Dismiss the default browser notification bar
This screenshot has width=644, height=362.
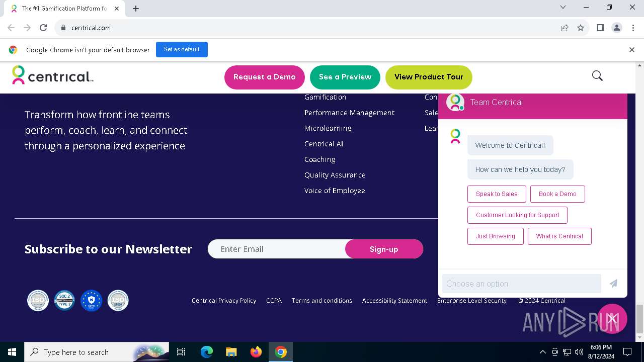[632, 50]
